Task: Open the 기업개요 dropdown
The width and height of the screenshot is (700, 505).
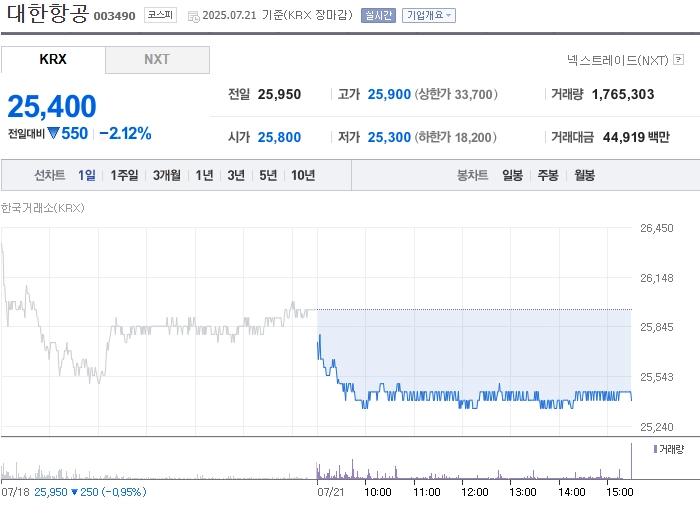Action: [429, 15]
